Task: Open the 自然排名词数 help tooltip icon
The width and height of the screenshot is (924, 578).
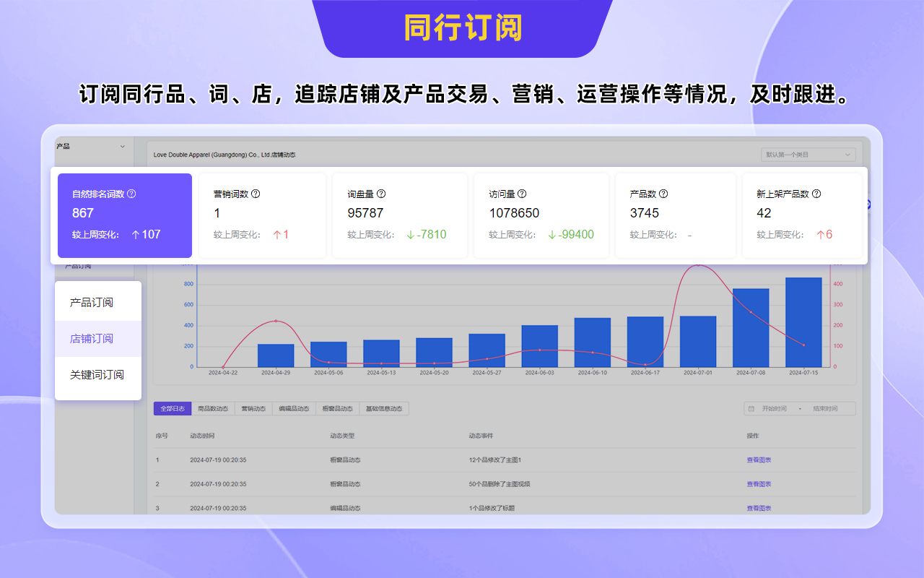Action: (x=132, y=194)
